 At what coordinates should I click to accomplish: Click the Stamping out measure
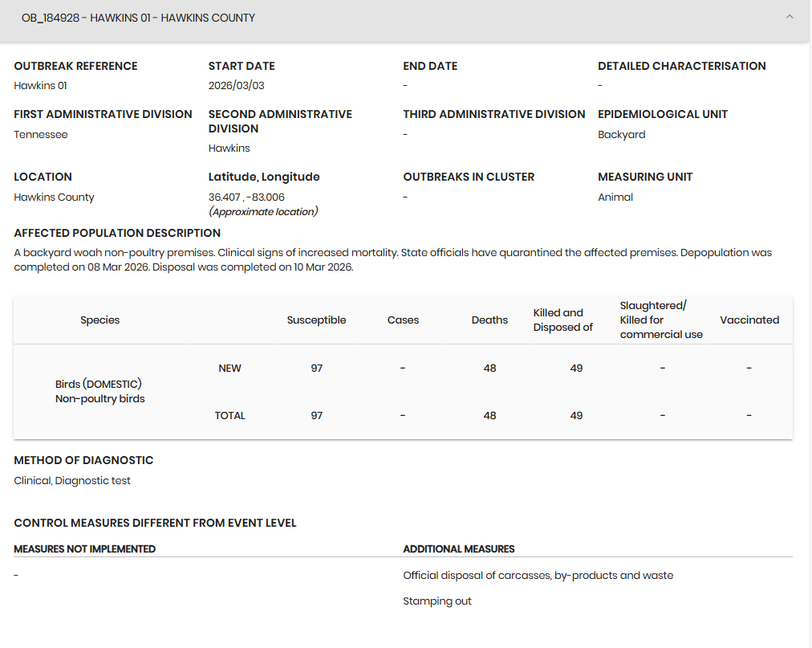pyautogui.click(x=437, y=601)
